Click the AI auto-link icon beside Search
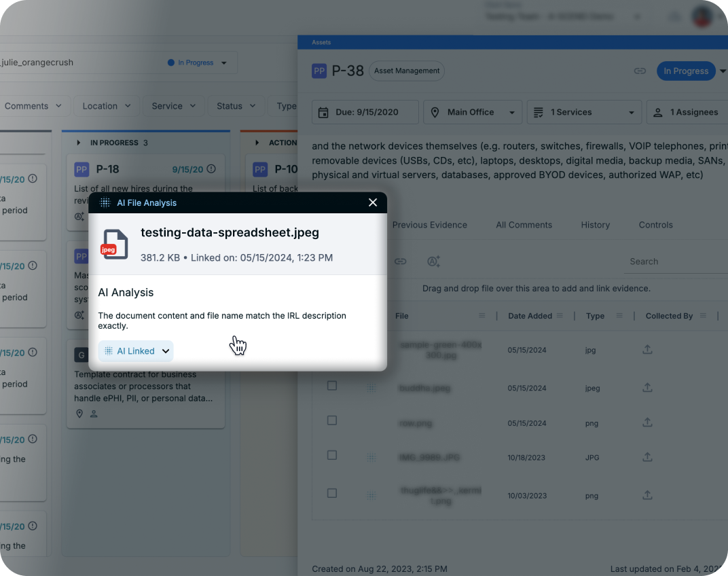 click(x=433, y=262)
